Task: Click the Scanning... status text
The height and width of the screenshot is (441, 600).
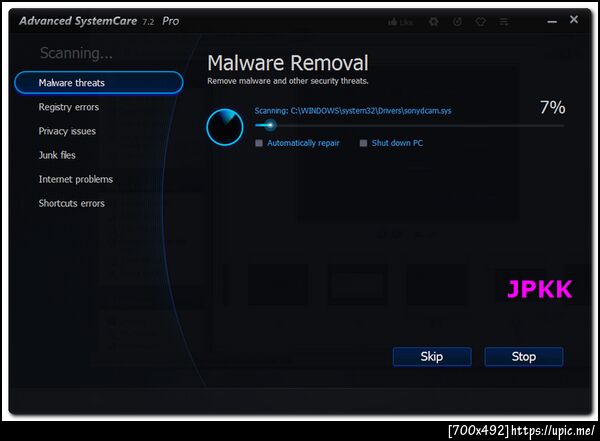Action: click(x=76, y=53)
